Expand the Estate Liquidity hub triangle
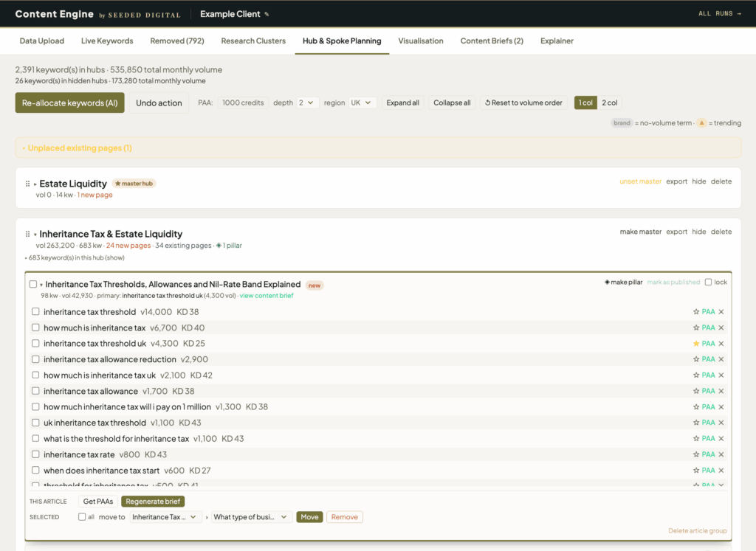Screen dimensions: 756x551 pyautogui.click(x=35, y=184)
